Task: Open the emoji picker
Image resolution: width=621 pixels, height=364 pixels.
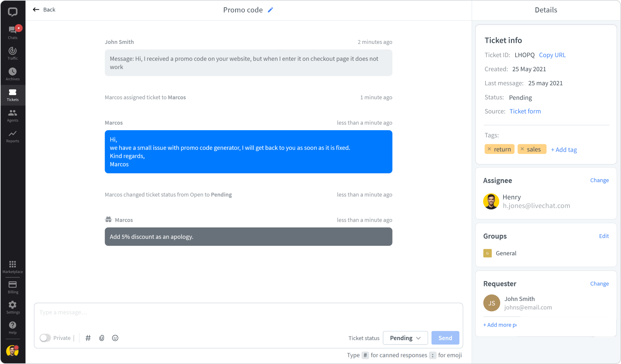Action: pos(115,338)
